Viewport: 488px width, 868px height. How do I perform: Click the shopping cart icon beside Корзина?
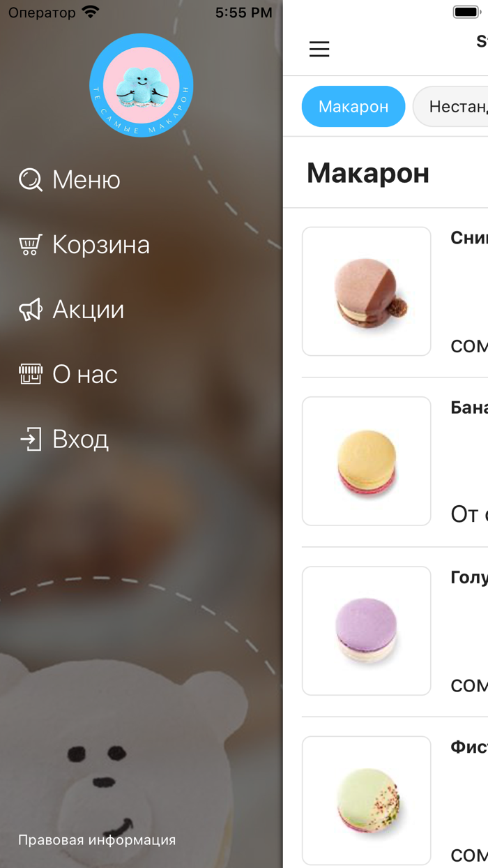[31, 245]
